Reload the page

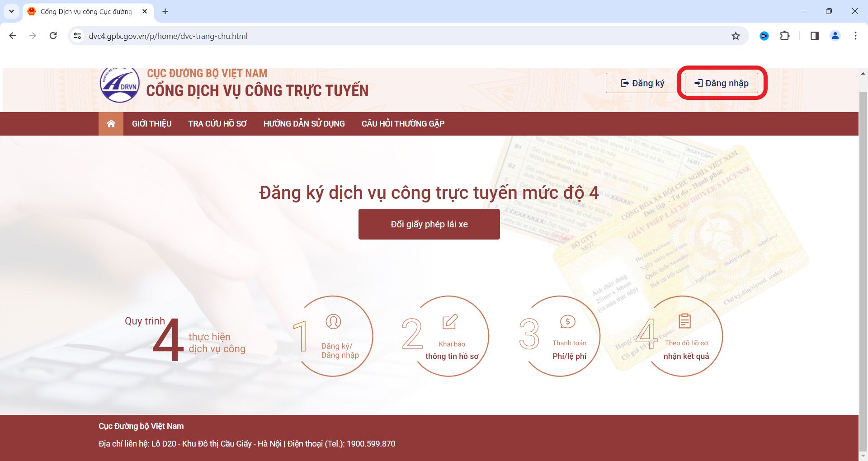click(x=53, y=36)
